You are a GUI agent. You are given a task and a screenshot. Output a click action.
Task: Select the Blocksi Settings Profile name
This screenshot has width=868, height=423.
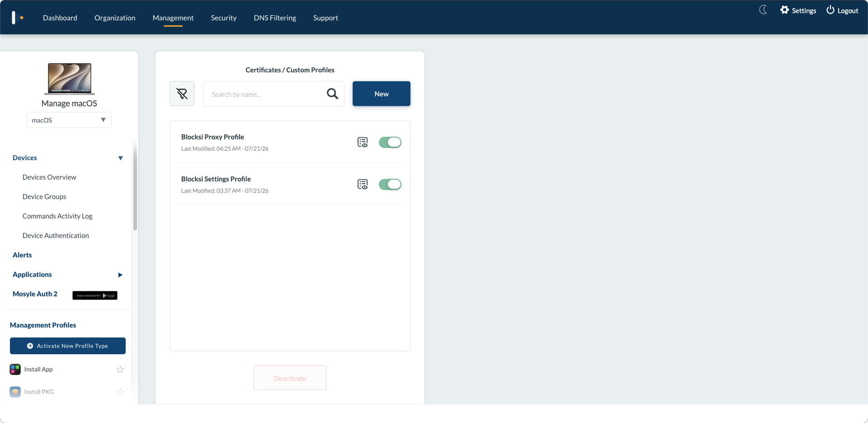click(216, 179)
